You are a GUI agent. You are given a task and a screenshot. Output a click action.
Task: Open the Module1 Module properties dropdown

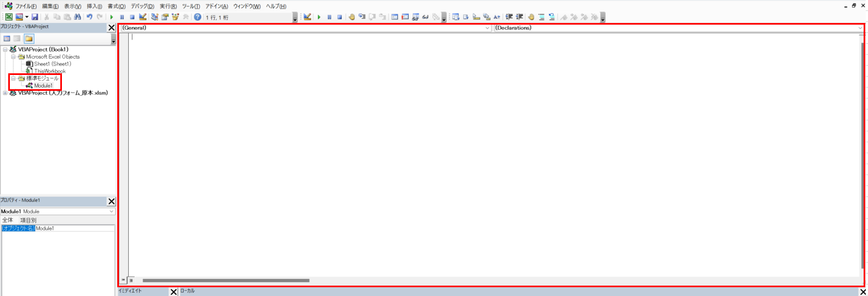tap(58, 211)
